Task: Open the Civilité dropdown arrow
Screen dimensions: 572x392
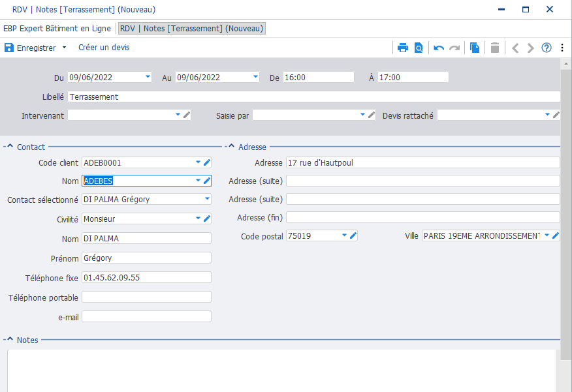Action: [x=198, y=219]
